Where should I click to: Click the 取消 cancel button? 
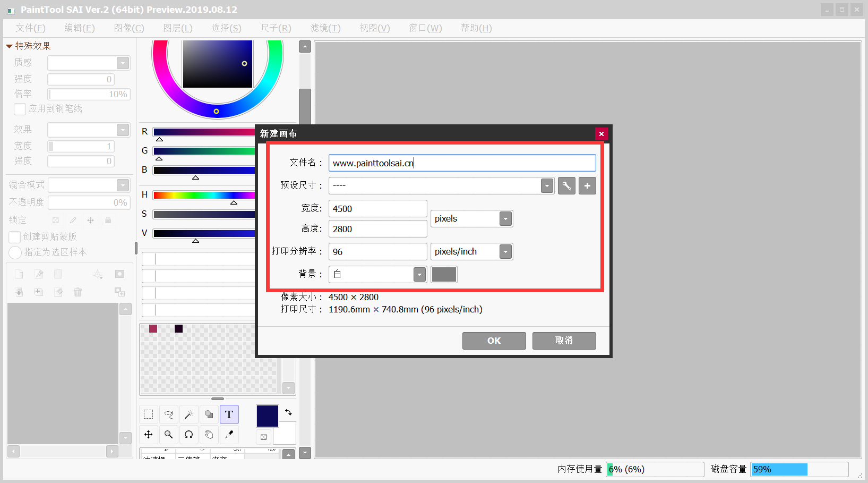click(x=564, y=341)
